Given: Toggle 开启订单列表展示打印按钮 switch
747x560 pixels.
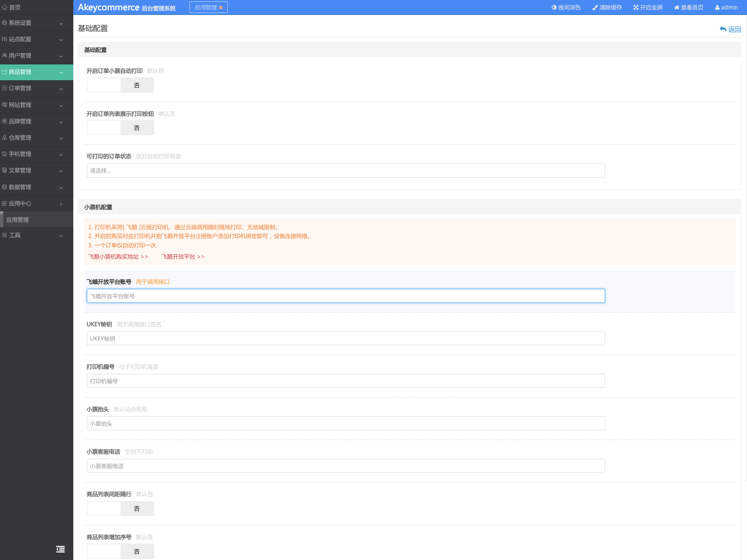Looking at the screenshot, I should [120, 128].
